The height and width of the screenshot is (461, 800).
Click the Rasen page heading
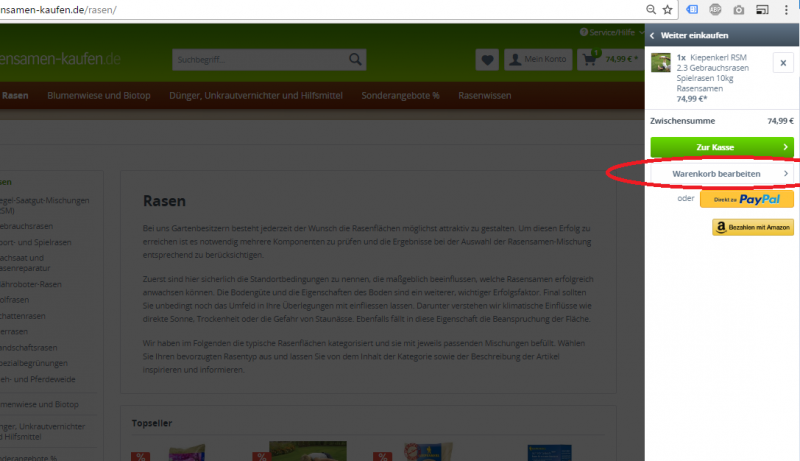(x=164, y=201)
